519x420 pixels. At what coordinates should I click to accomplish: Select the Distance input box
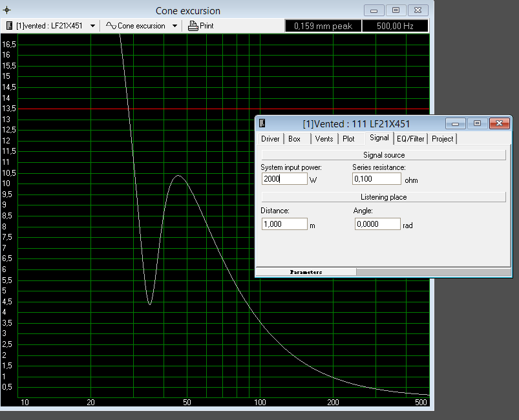point(284,224)
